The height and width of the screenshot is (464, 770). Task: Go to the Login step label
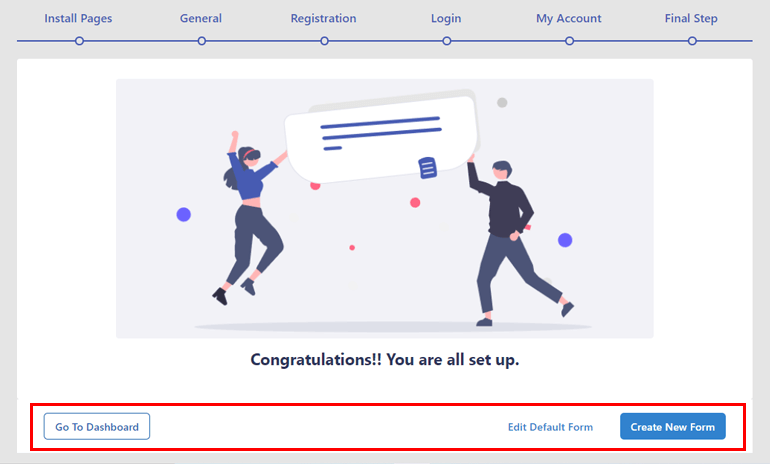point(446,19)
